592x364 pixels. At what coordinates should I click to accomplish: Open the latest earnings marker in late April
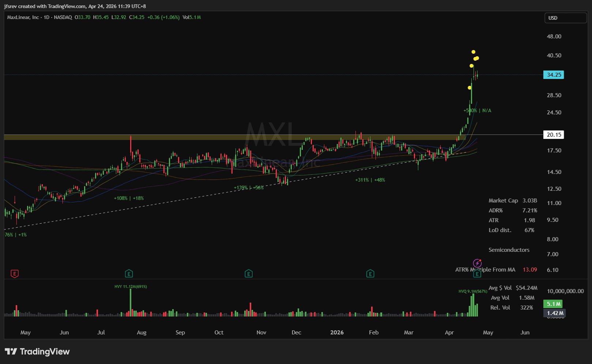click(477, 273)
